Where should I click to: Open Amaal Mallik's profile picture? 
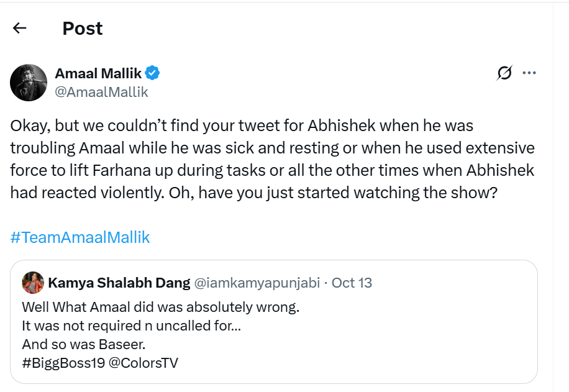pyautogui.click(x=27, y=82)
